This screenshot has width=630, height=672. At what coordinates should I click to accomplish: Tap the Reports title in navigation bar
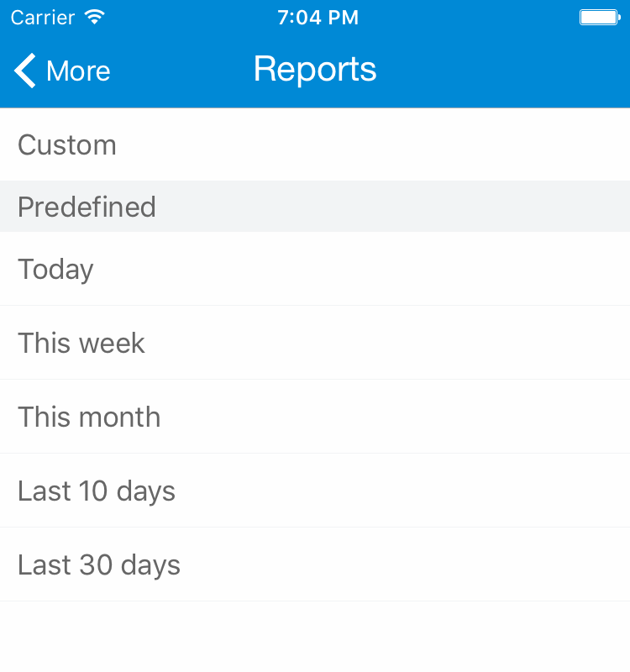click(315, 70)
